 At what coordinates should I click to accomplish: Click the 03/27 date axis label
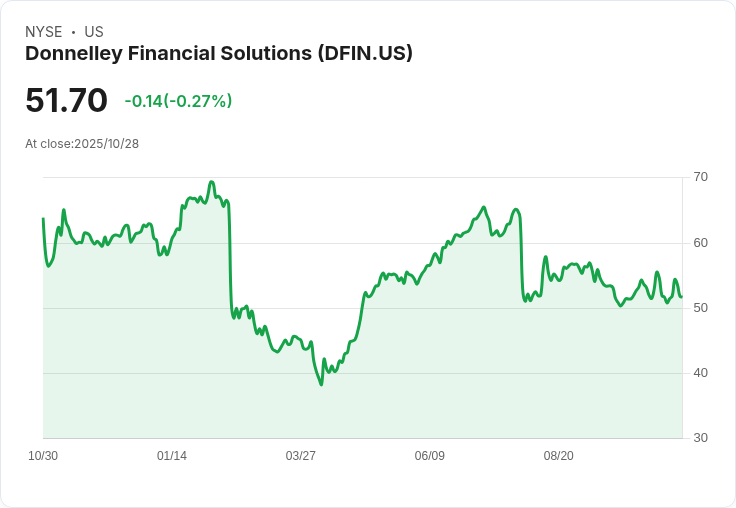click(x=300, y=455)
